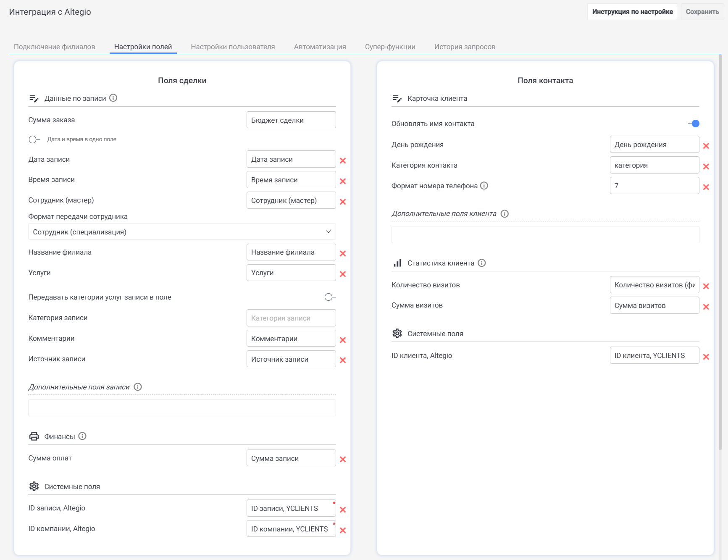The image size is (728, 560).
Task: Remove the Название филиала field mapping
Action: (343, 253)
